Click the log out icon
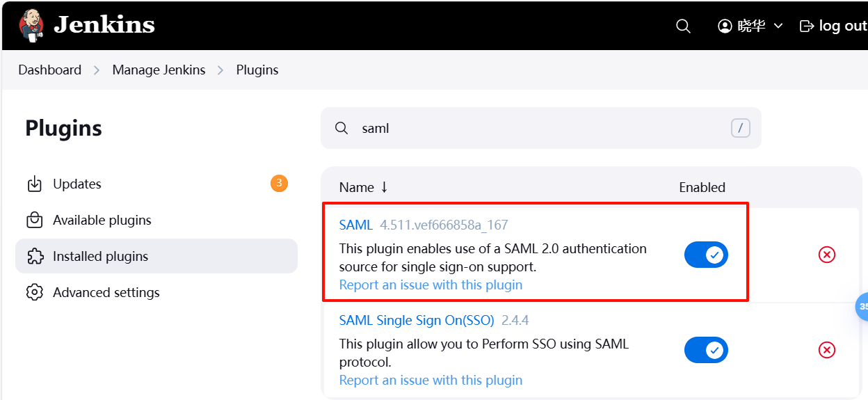The height and width of the screenshot is (400, 868). 807,26
